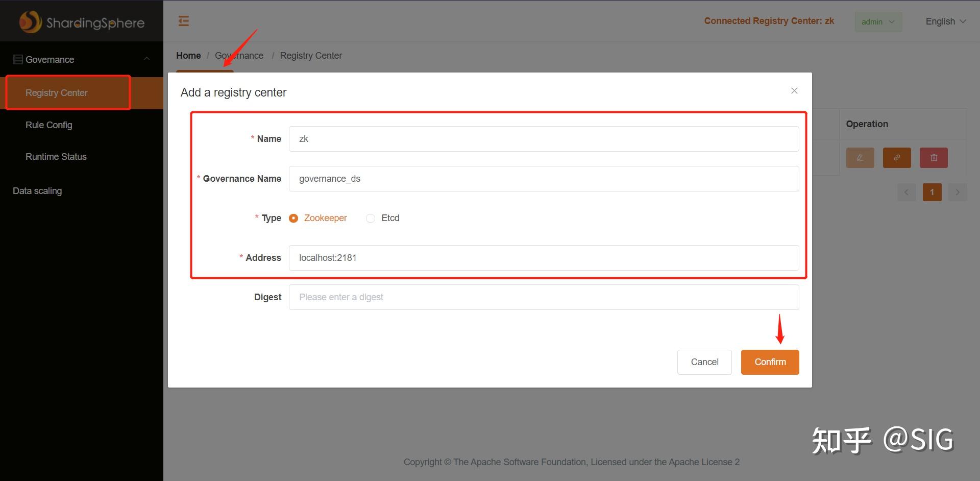Click the Cancel button
980x481 pixels.
(704, 362)
